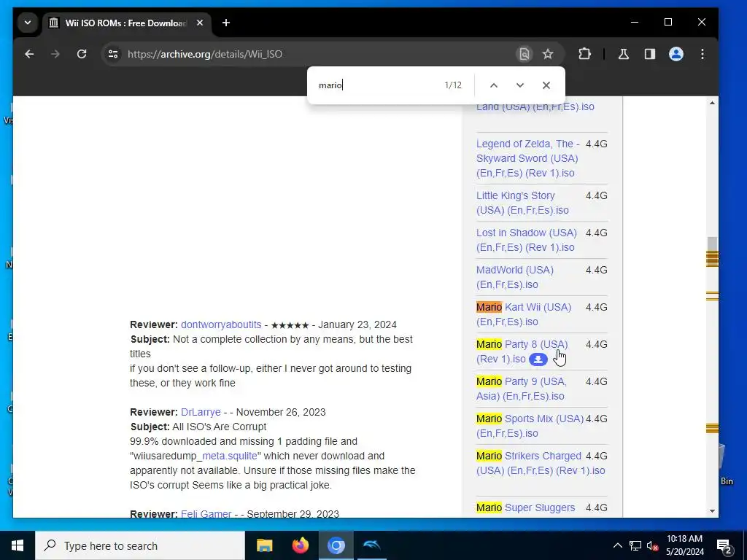The width and height of the screenshot is (747, 560).
Task: Open Mario Super Sluggers link
Action: [x=525, y=507]
